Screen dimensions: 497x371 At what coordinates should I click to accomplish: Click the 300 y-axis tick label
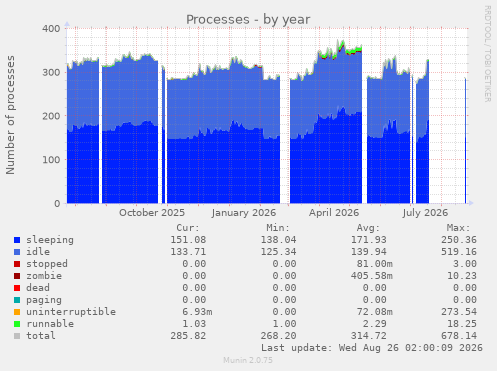(51, 72)
